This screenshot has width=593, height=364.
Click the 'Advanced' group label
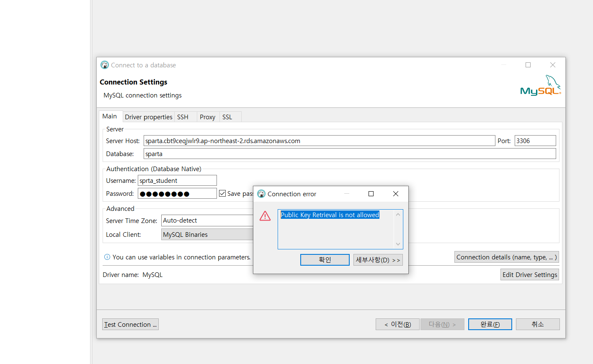[x=120, y=208]
